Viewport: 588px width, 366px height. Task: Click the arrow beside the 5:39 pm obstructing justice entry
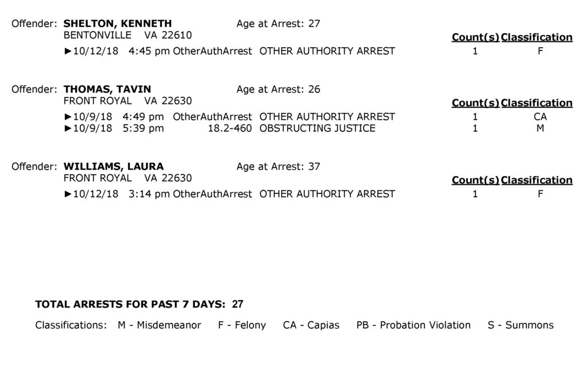68,129
